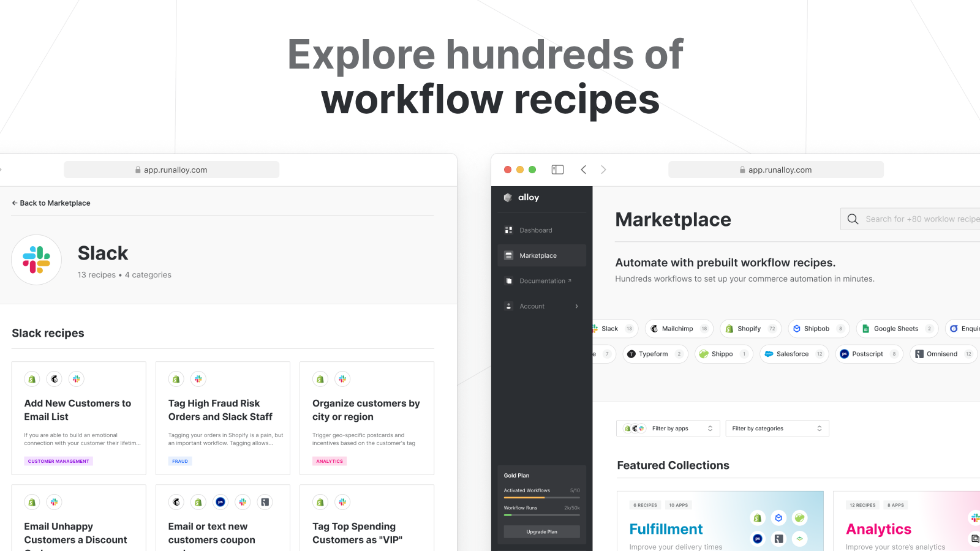Click the Workflow Runs progress bar
Screen dimensions: 980x551
[x=541, y=515]
